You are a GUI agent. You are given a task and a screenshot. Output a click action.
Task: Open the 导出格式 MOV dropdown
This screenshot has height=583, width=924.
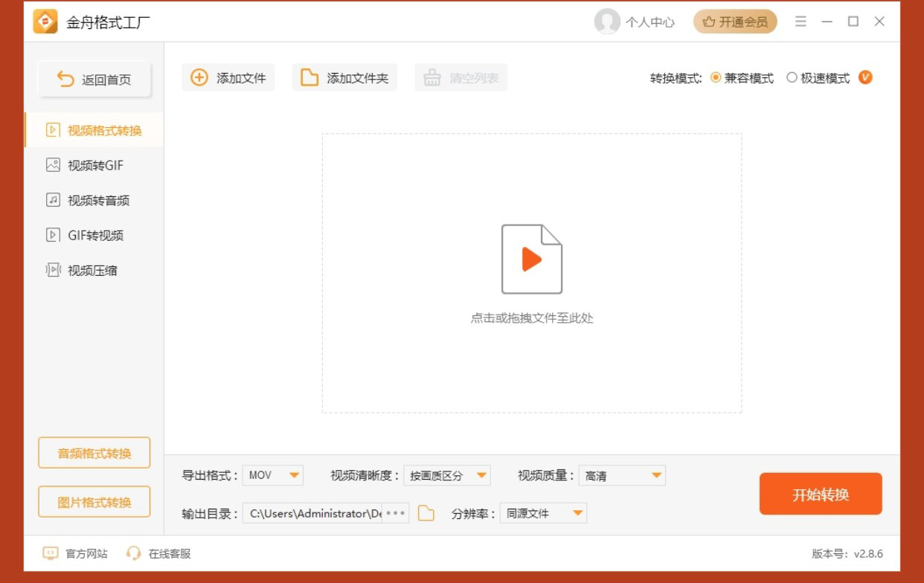pyautogui.click(x=273, y=475)
